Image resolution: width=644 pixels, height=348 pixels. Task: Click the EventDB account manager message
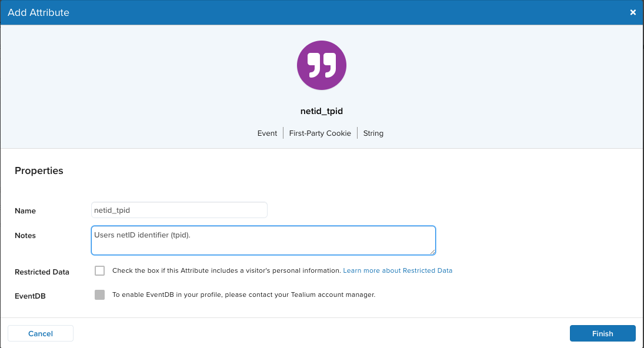[243, 295]
